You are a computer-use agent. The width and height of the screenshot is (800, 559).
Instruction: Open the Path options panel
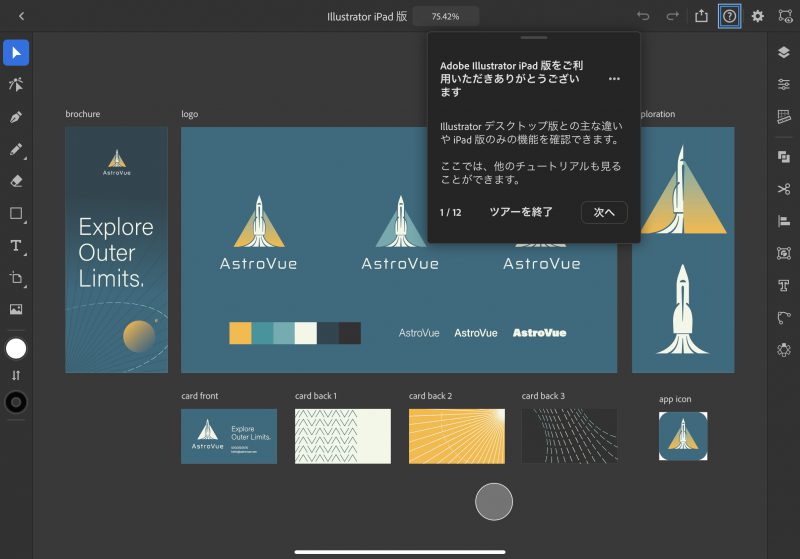tap(784, 317)
